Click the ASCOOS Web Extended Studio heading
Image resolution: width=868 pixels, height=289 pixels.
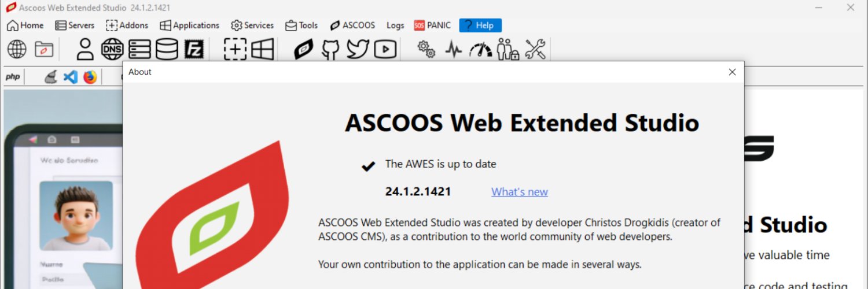522,123
